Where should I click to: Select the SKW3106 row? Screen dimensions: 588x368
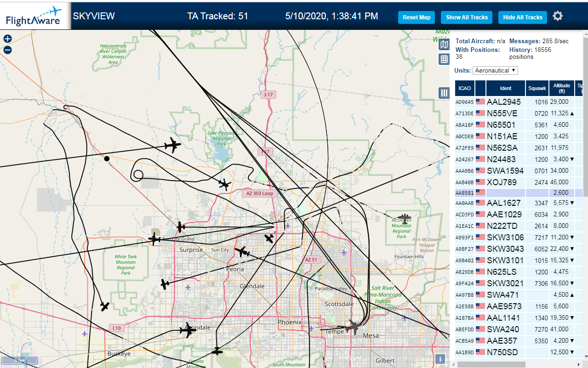519,237
